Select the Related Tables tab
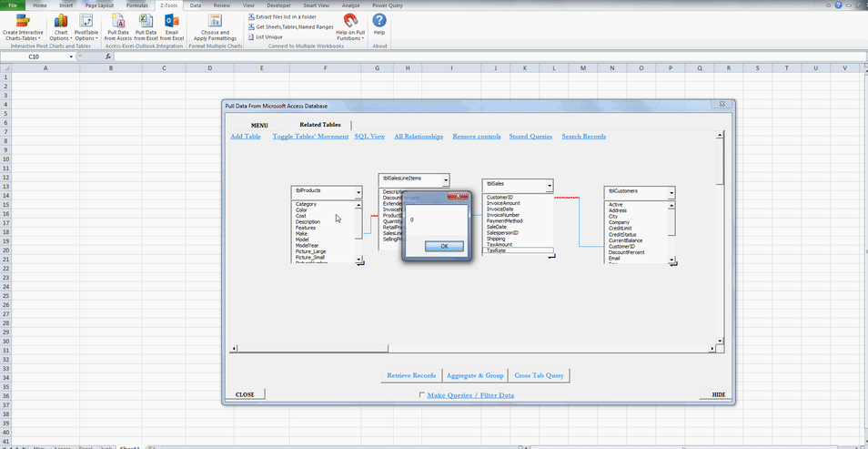868x449 pixels. (x=320, y=125)
